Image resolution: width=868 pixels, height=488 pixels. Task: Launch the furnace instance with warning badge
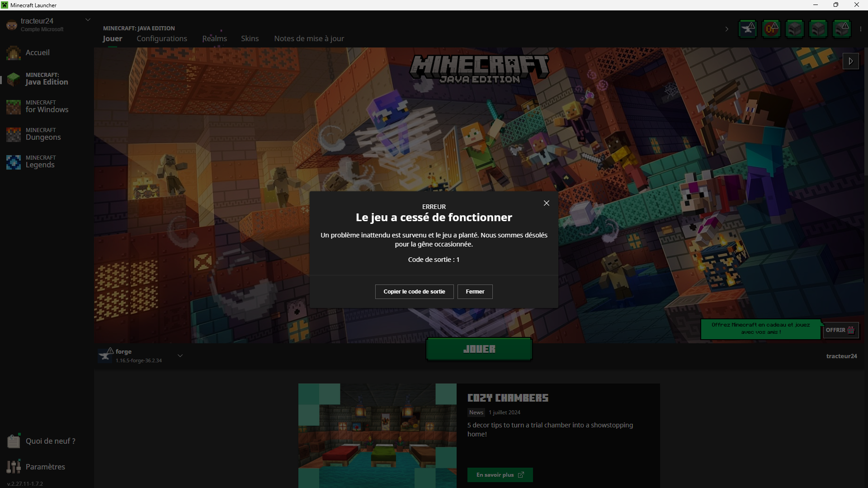tap(842, 29)
